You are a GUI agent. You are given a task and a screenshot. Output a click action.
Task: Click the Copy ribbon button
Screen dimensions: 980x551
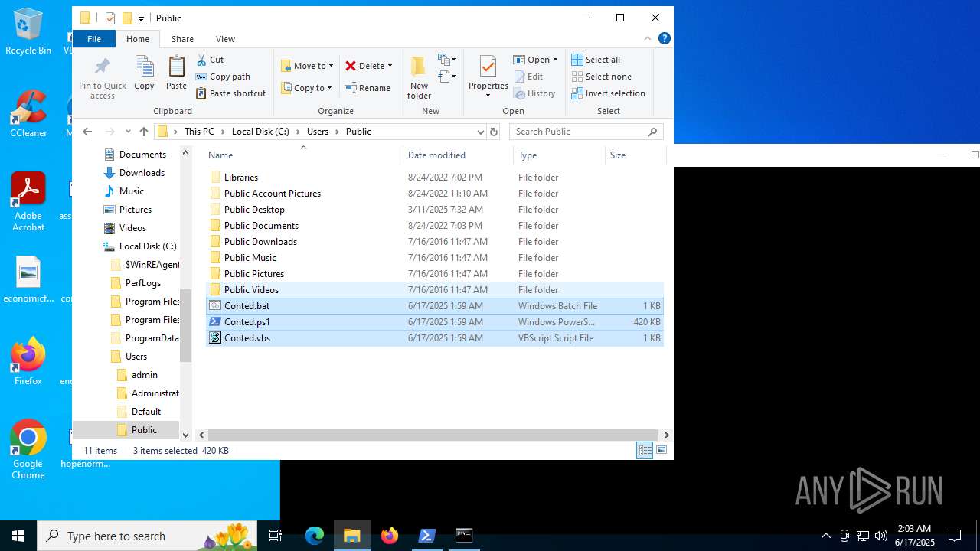[144, 73]
